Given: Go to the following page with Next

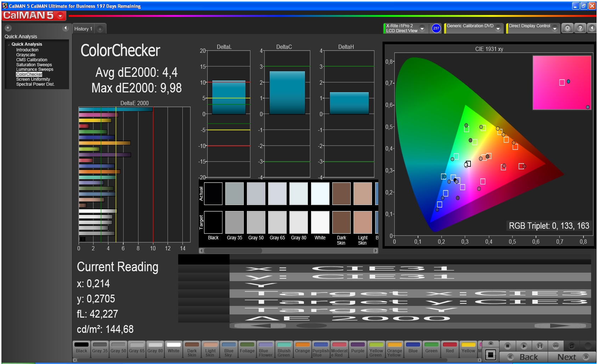Looking at the screenshot, I should click(x=572, y=357).
